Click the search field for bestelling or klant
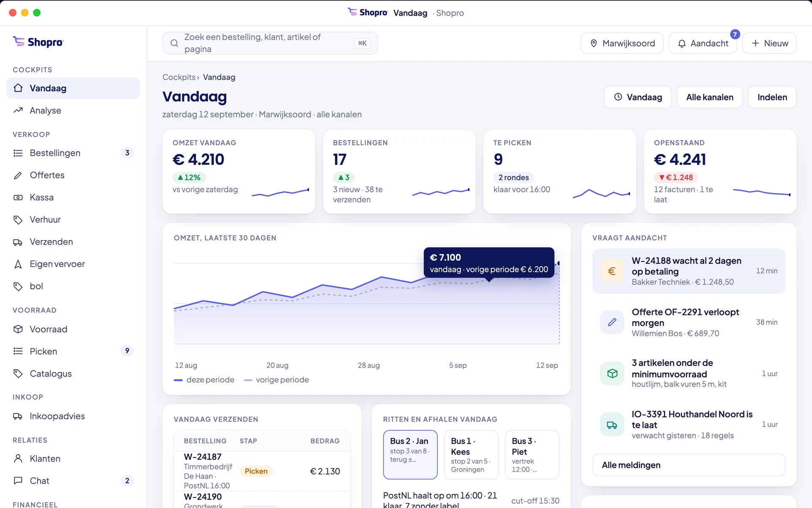 [x=270, y=43]
